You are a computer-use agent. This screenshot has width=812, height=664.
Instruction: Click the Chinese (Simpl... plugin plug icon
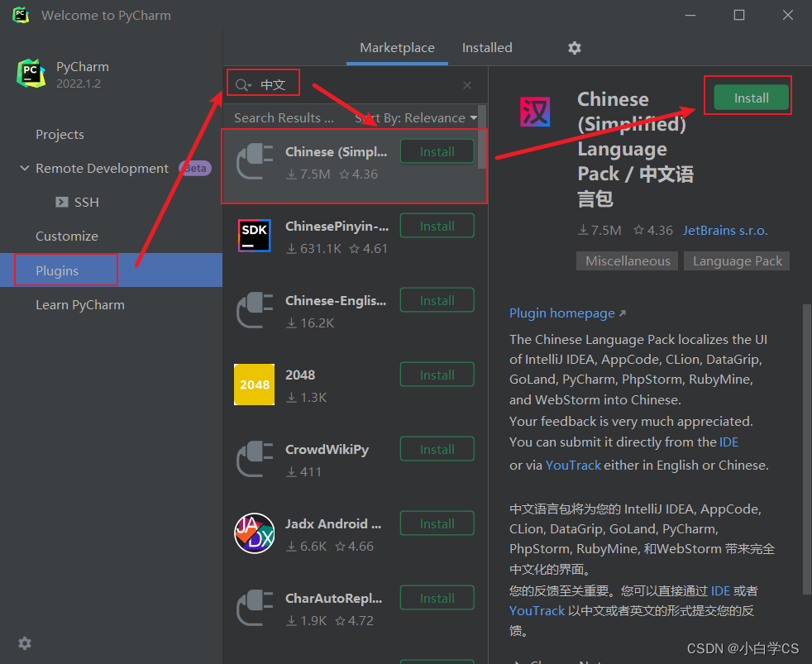pyautogui.click(x=255, y=162)
